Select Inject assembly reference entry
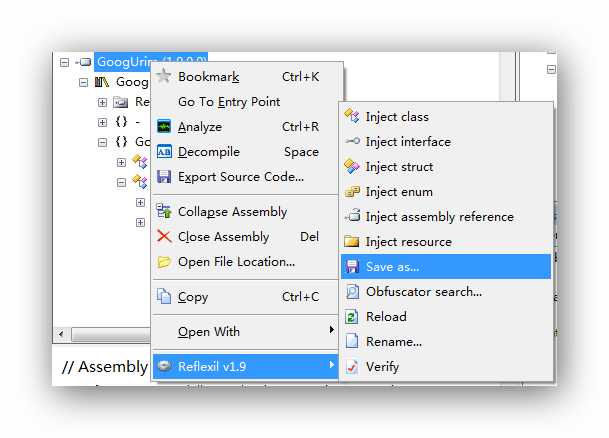 446,216
